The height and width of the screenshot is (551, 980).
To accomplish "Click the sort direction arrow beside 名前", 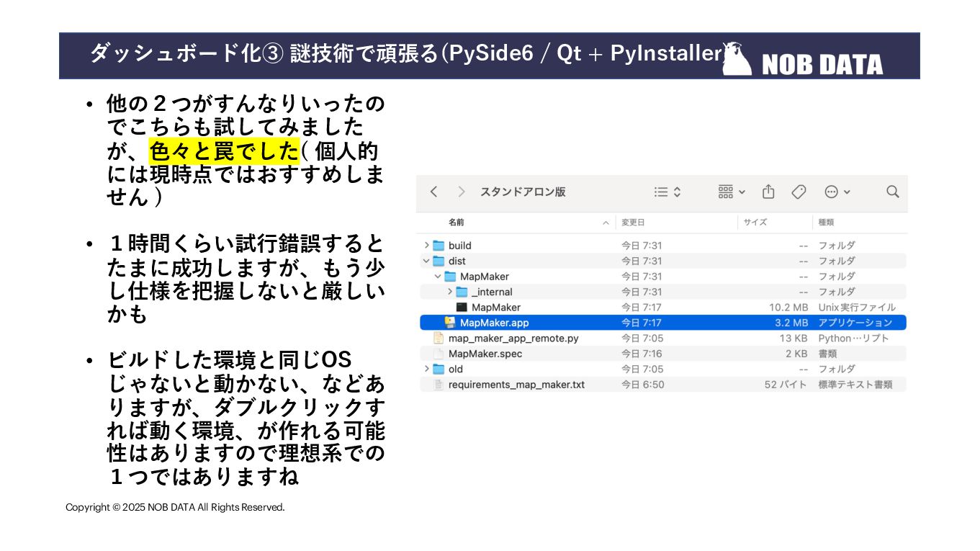I will pyautogui.click(x=606, y=223).
